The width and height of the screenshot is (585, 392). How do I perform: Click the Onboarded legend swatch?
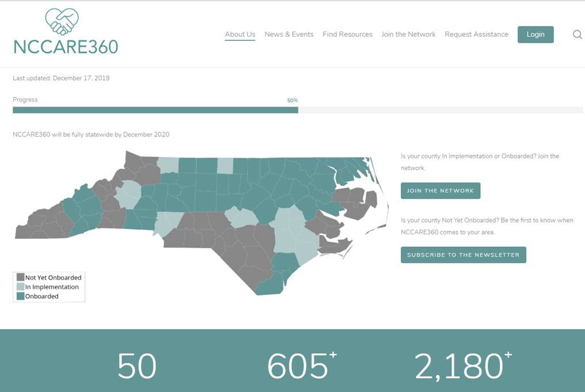[21, 296]
